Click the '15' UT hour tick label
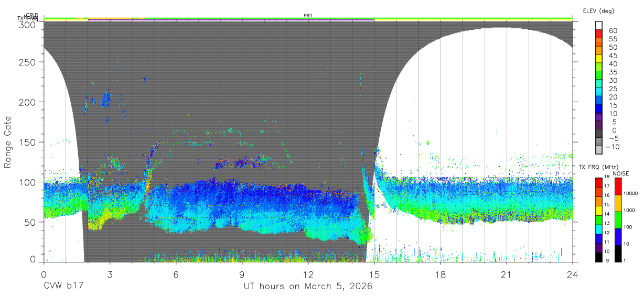Image resolution: width=644 pixels, height=297 pixels. pyautogui.click(x=374, y=274)
